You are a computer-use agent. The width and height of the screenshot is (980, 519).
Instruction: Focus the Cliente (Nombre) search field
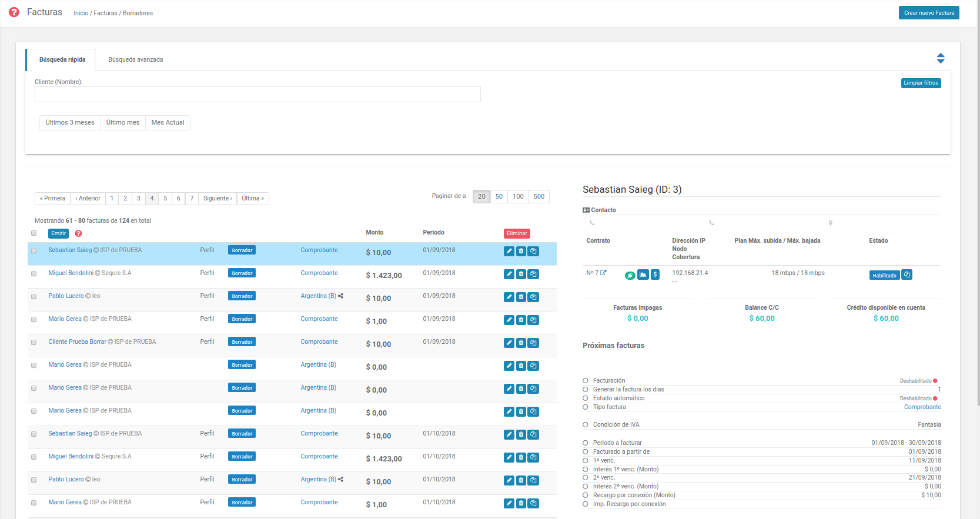[257, 95]
